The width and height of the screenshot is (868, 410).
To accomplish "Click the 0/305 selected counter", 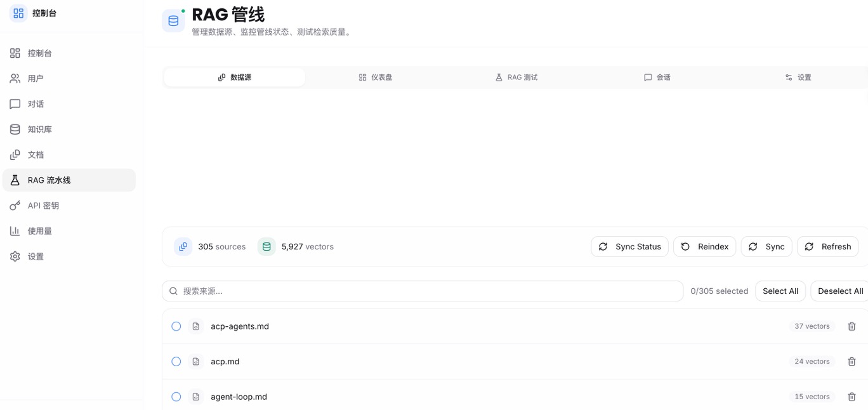I will [720, 291].
